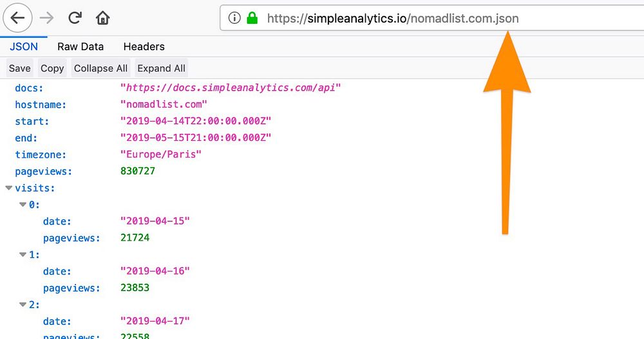
Task: Select the pageviews value 23853
Action: 135,288
